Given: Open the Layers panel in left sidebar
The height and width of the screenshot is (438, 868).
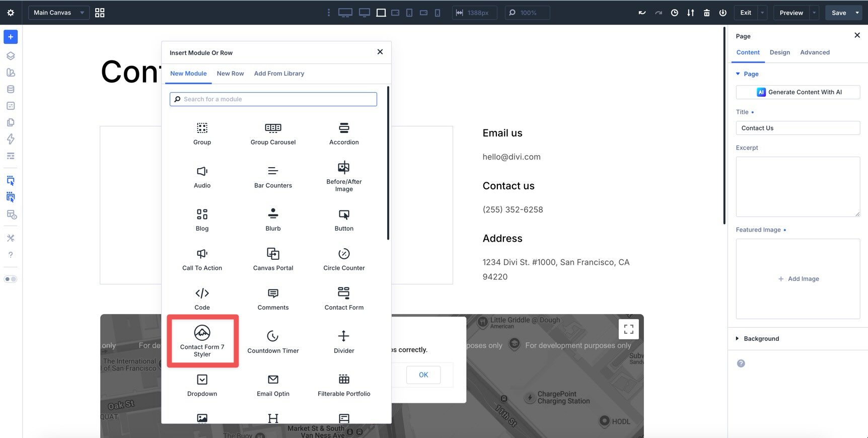Looking at the screenshot, I should (x=11, y=56).
